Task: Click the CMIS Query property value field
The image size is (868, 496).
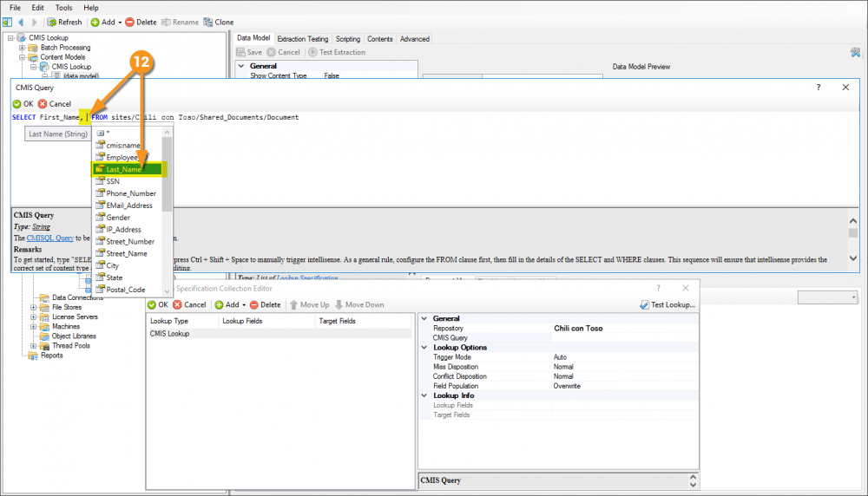Action: pos(624,338)
